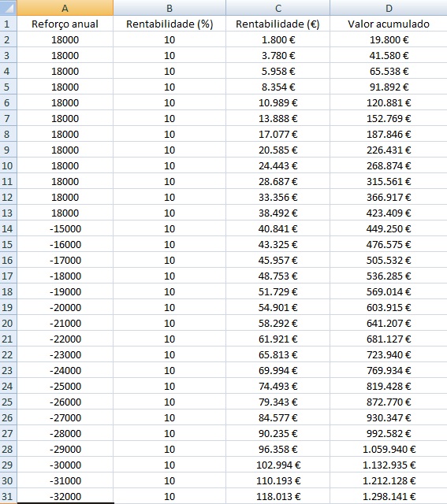
Task: Click the 'Rentabilidade (€)' header cell
Action: [x=278, y=24]
